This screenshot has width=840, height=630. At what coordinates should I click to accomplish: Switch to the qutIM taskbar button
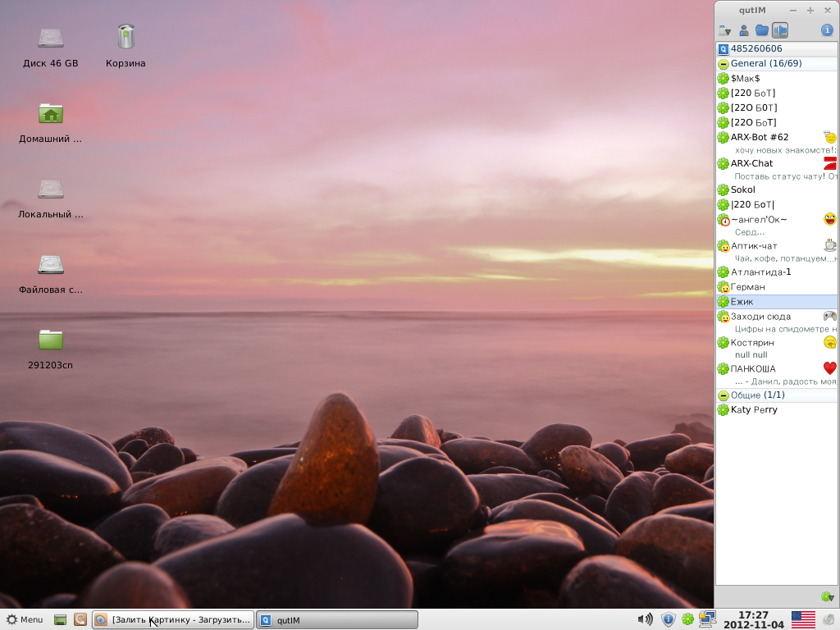337,620
